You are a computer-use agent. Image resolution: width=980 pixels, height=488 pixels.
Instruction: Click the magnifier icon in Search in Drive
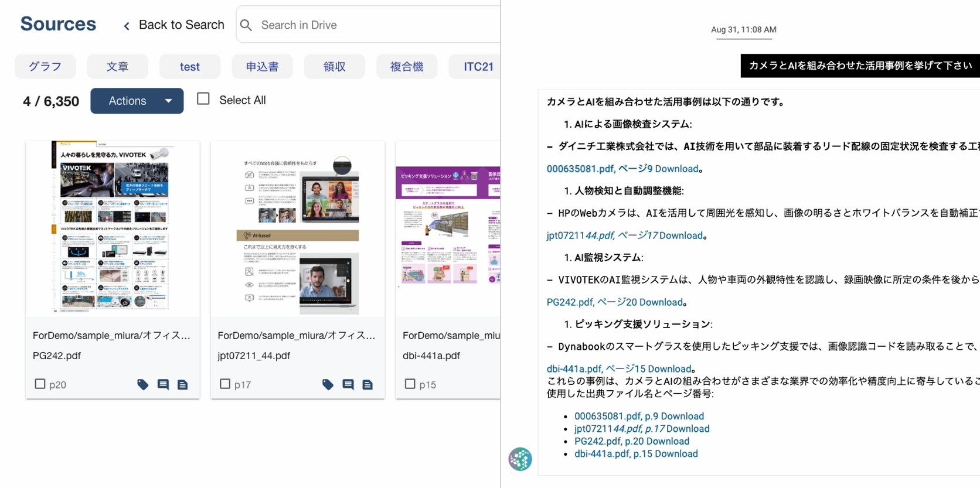coord(246,25)
